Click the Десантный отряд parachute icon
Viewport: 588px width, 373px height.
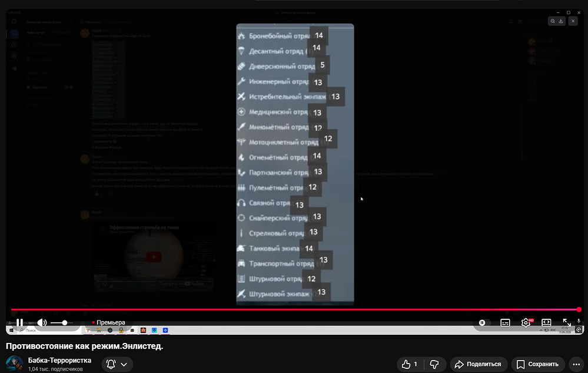(x=241, y=51)
